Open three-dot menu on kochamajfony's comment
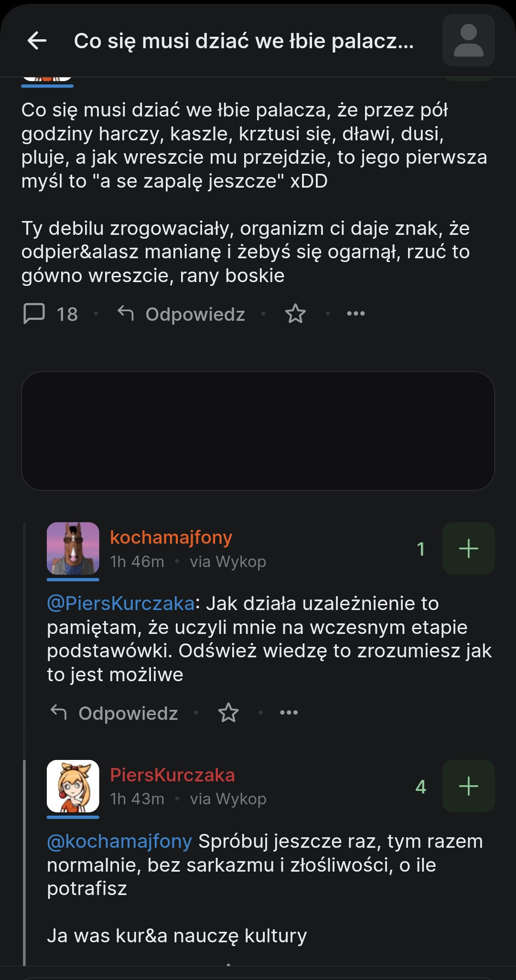The width and height of the screenshot is (516, 980). (x=289, y=713)
